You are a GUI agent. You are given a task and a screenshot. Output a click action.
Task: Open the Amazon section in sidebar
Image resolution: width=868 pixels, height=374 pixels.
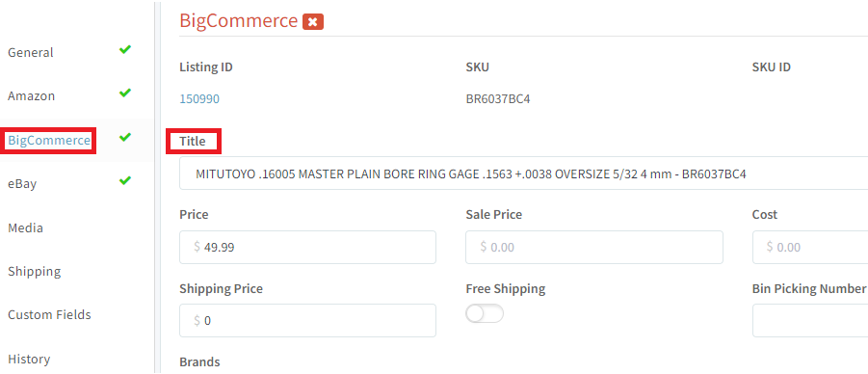[32, 95]
